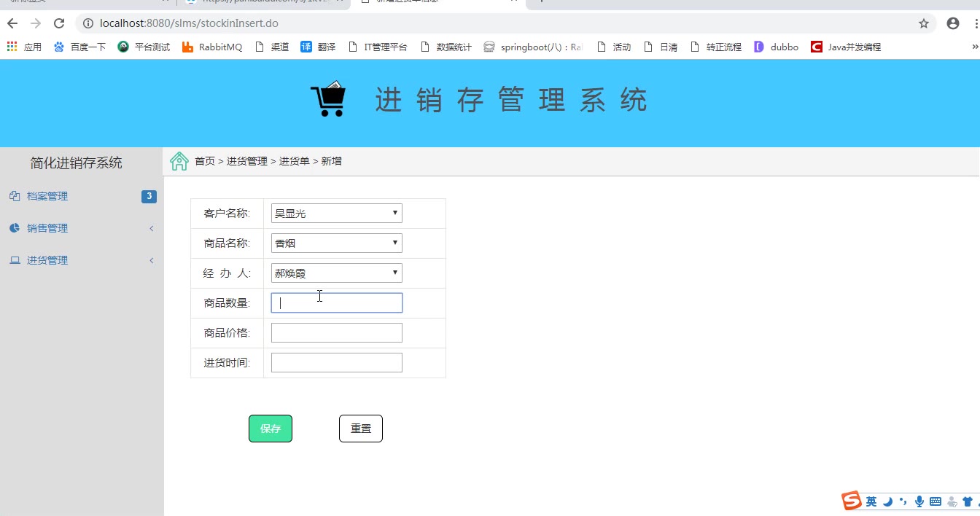Click the 销售管理 chevron arrow
The image size is (980, 516).
pos(152,228)
